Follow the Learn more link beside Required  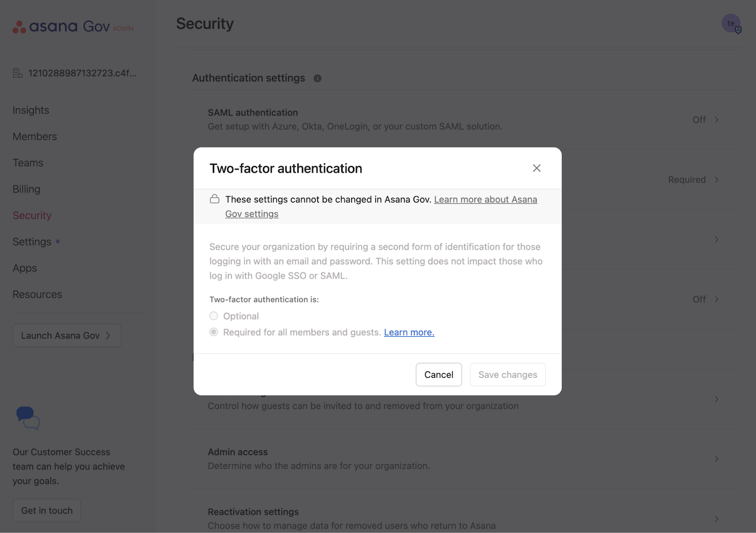click(x=409, y=332)
